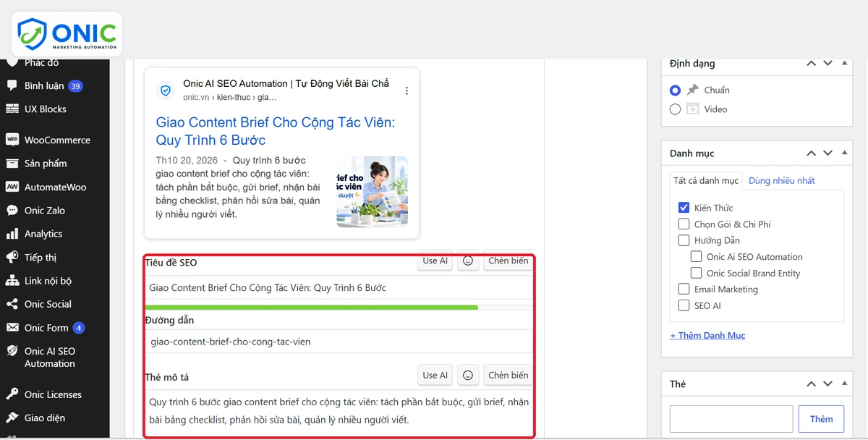Open Bình luận comments in sidebar
Viewport: 868px width, 440px height.
click(44, 86)
